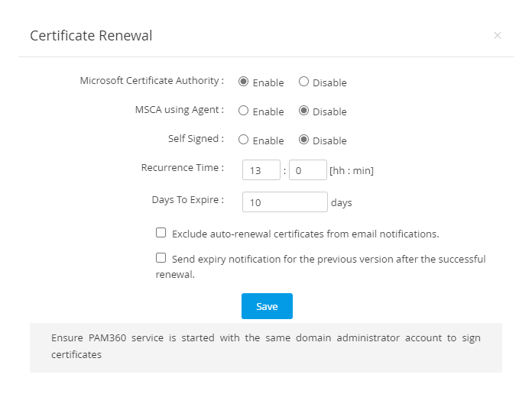Image resolution: width=532 pixels, height=397 pixels.
Task: Enable MSCA using Agent
Action: pyautogui.click(x=244, y=111)
